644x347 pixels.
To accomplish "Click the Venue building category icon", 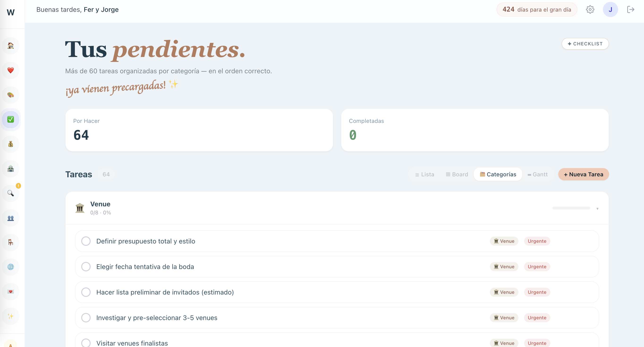I will tap(80, 208).
